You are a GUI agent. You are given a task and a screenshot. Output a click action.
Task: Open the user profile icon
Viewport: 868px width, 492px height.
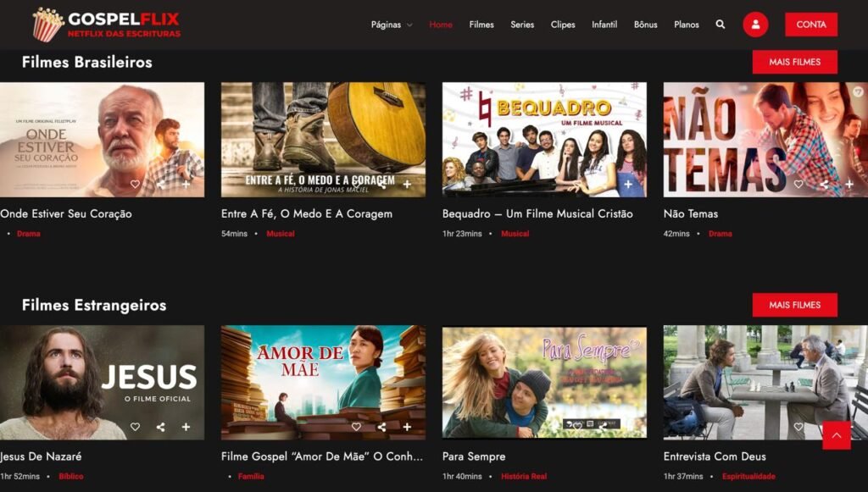[755, 25]
